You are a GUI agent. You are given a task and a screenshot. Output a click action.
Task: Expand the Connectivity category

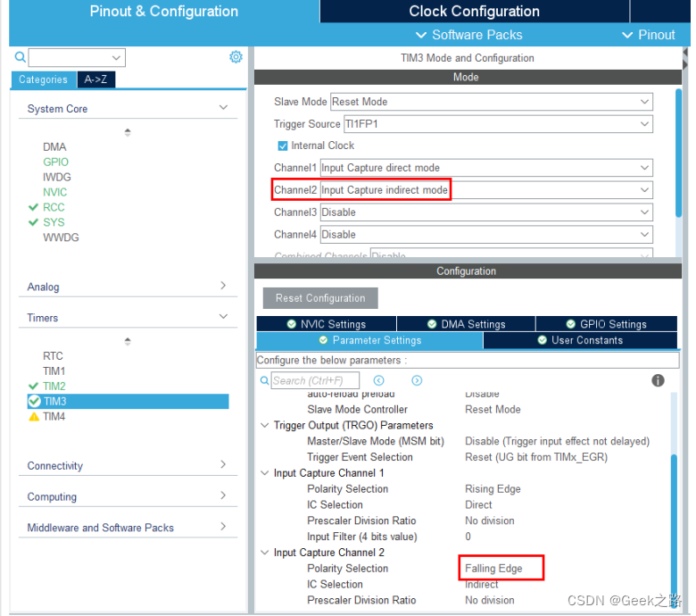223,464
